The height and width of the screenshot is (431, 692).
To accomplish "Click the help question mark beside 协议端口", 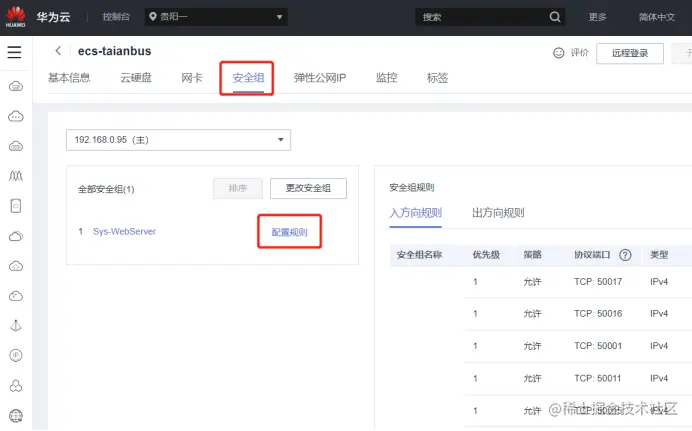I will [x=625, y=255].
